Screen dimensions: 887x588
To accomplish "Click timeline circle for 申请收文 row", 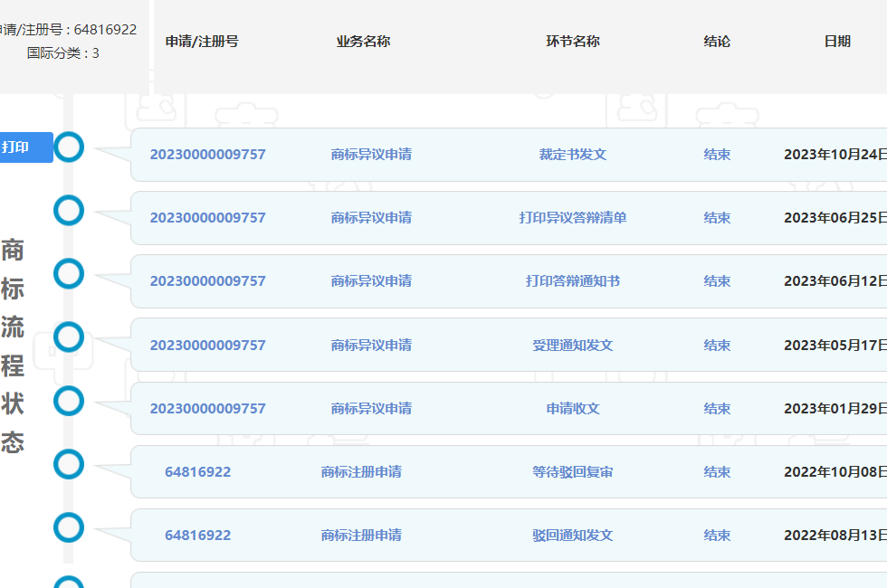I will [x=69, y=401].
